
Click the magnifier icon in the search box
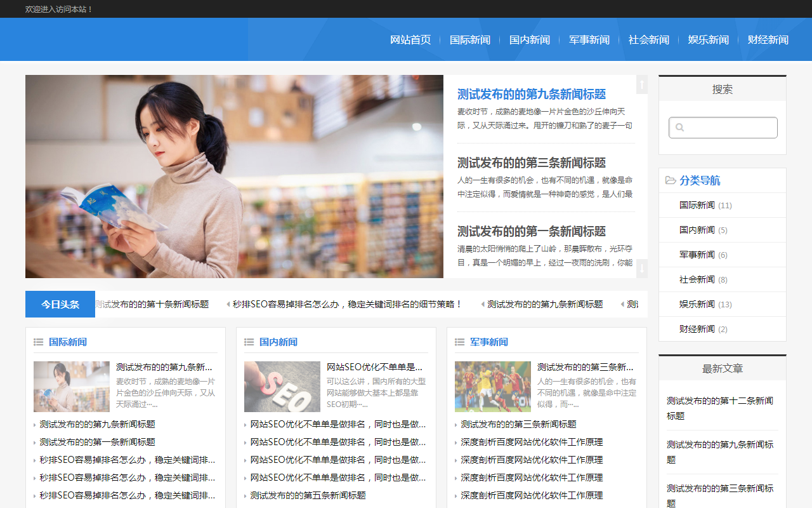click(x=679, y=128)
